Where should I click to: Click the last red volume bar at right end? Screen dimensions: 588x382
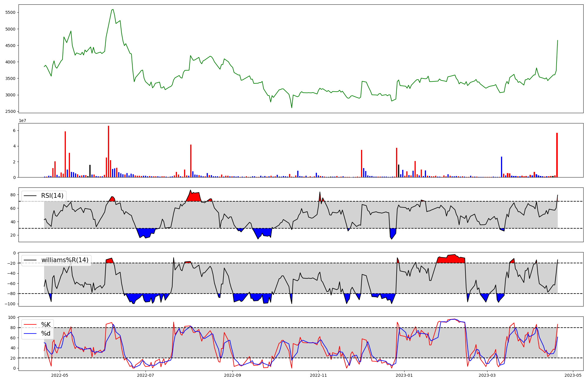557,155
